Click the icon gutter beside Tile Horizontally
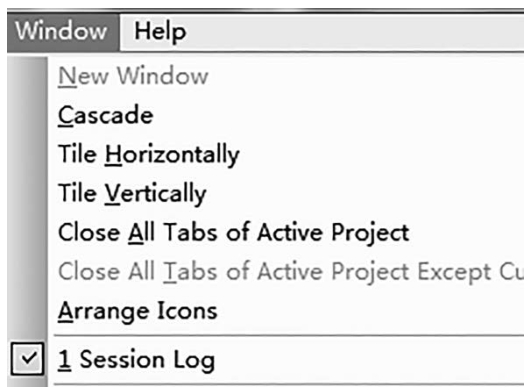This screenshot has width=528, height=390. click(x=27, y=154)
